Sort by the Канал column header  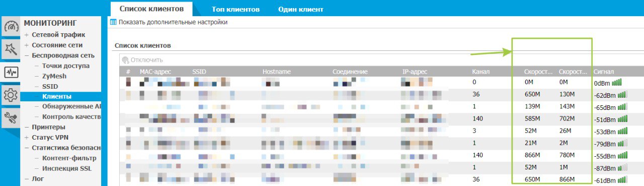tap(480, 72)
